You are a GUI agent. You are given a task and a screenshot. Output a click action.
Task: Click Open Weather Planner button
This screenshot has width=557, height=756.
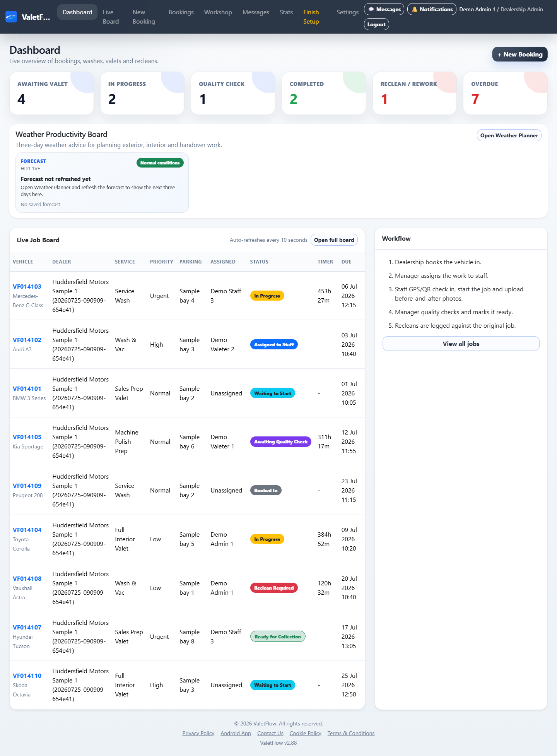(x=509, y=135)
